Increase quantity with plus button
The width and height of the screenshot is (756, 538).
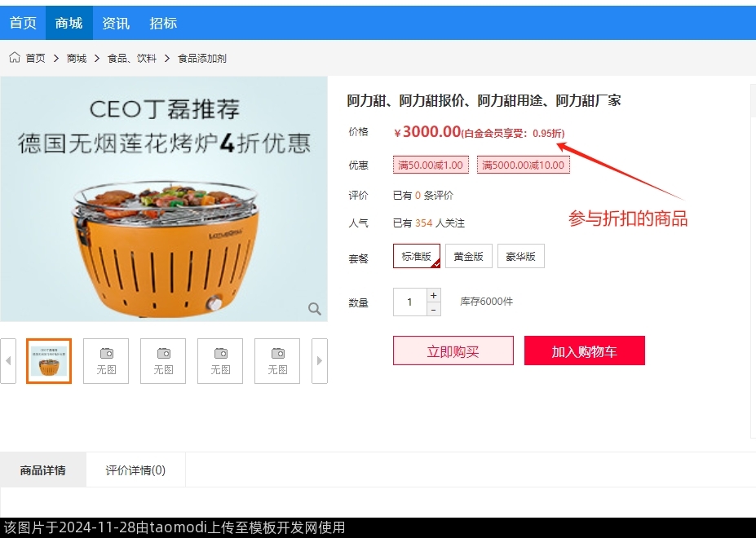(433, 295)
